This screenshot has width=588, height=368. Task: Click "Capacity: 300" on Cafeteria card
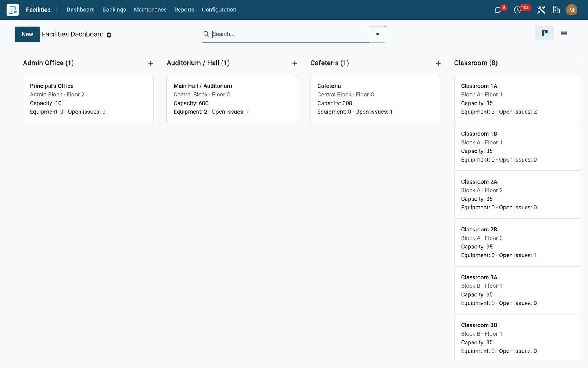pyautogui.click(x=335, y=103)
